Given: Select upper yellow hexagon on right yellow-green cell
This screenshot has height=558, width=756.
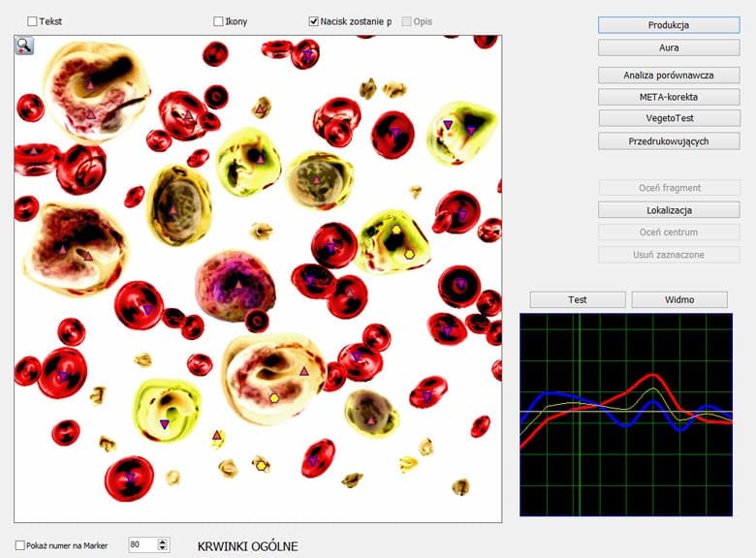Looking at the screenshot, I should [395, 230].
